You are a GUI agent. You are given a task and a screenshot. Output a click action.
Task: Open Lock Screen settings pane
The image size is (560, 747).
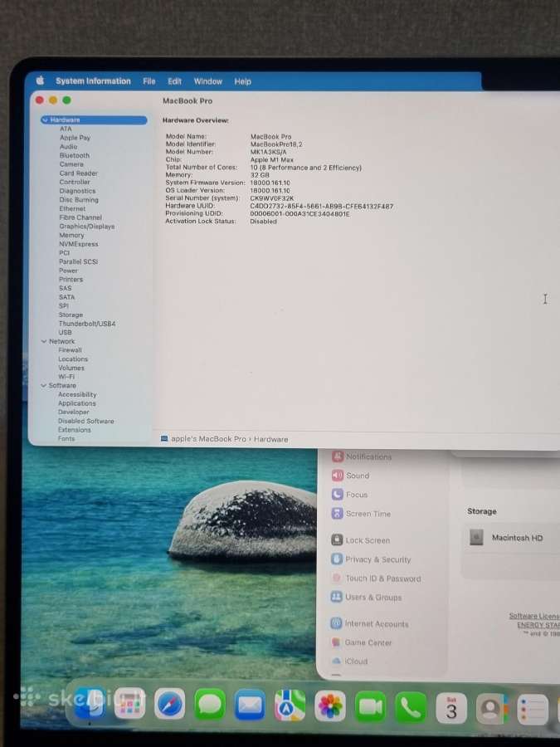tap(361, 540)
